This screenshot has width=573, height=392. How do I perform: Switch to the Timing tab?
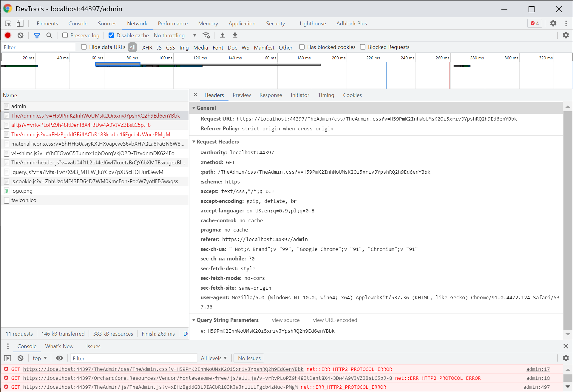(x=326, y=95)
